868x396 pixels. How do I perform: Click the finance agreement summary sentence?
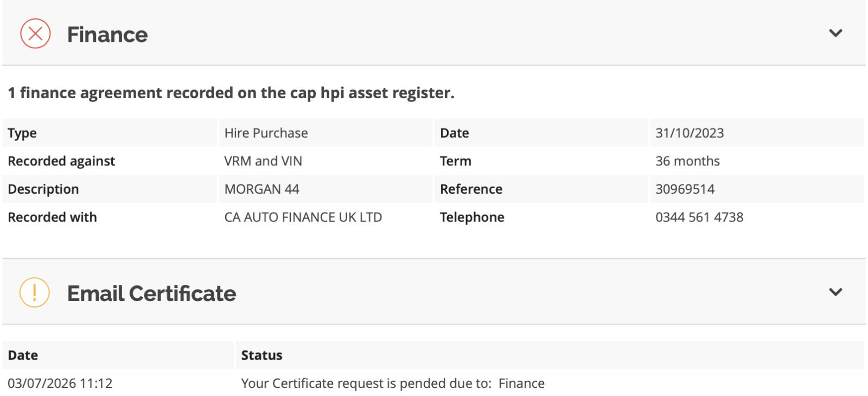point(231,93)
